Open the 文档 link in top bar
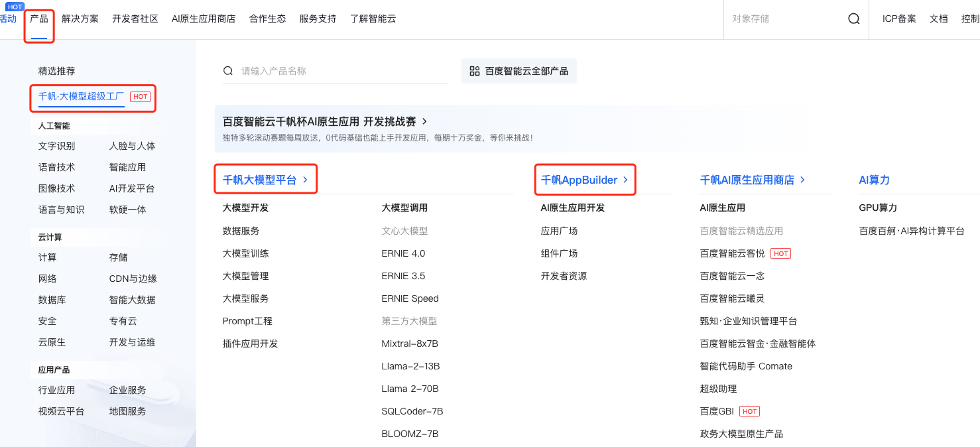Image resolution: width=980 pixels, height=447 pixels. [939, 19]
